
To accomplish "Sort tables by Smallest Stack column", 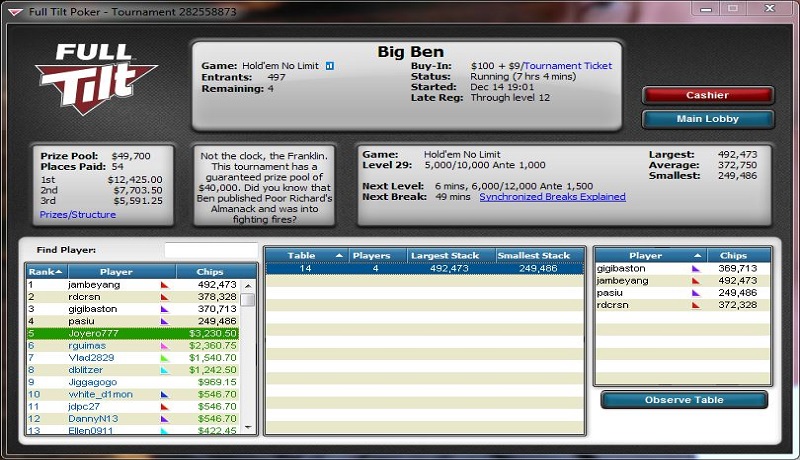I will coord(540,255).
